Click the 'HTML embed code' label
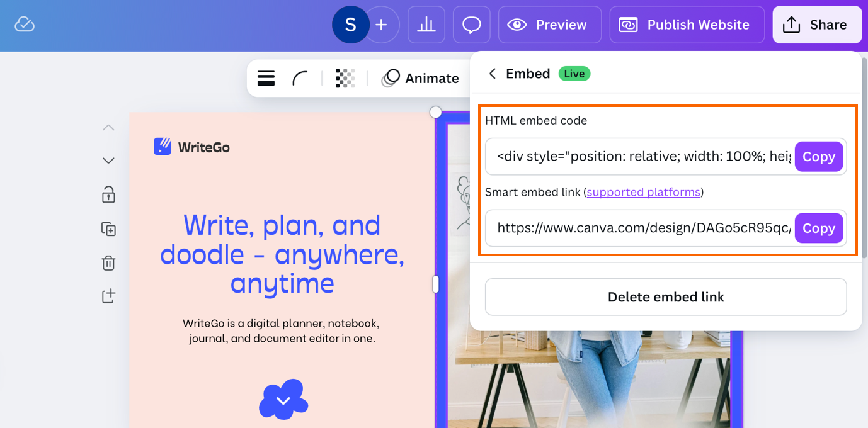868x428 pixels. point(536,120)
